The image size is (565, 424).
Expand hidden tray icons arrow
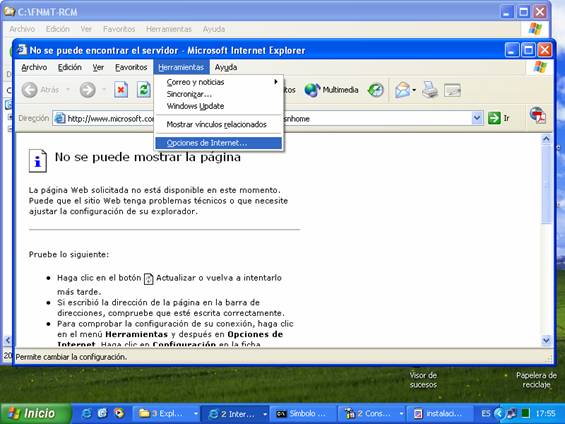point(499,413)
